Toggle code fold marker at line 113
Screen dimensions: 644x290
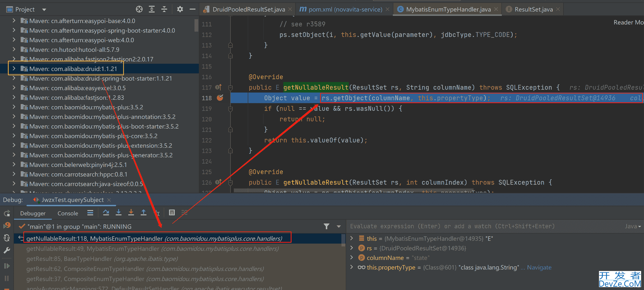[230, 45]
